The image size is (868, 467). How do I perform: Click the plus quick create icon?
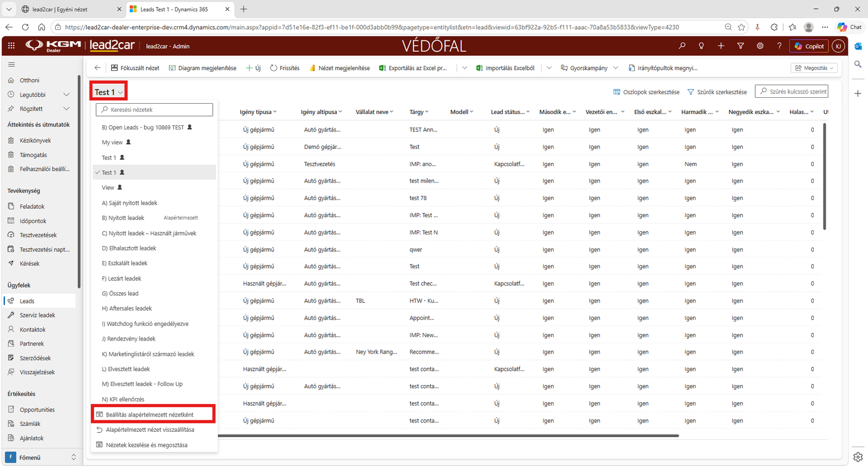tap(721, 46)
